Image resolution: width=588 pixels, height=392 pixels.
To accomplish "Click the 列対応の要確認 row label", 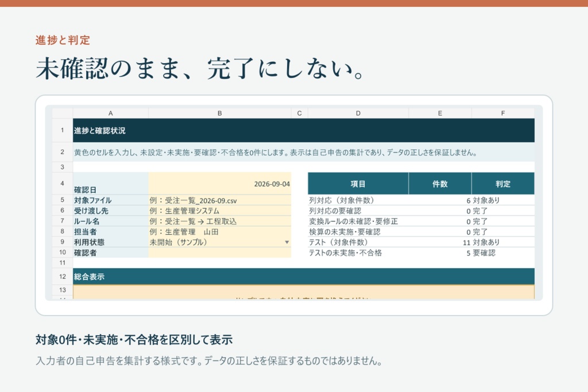I will point(358,211).
